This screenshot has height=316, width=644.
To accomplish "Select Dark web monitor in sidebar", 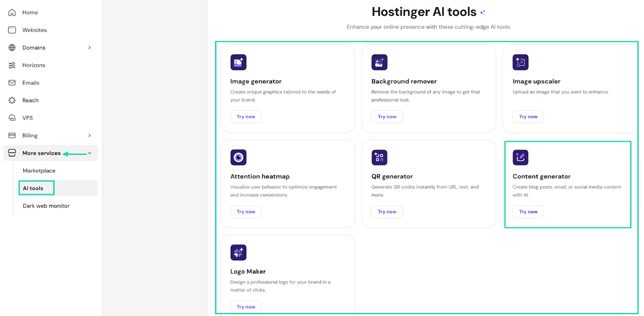I will tap(46, 206).
